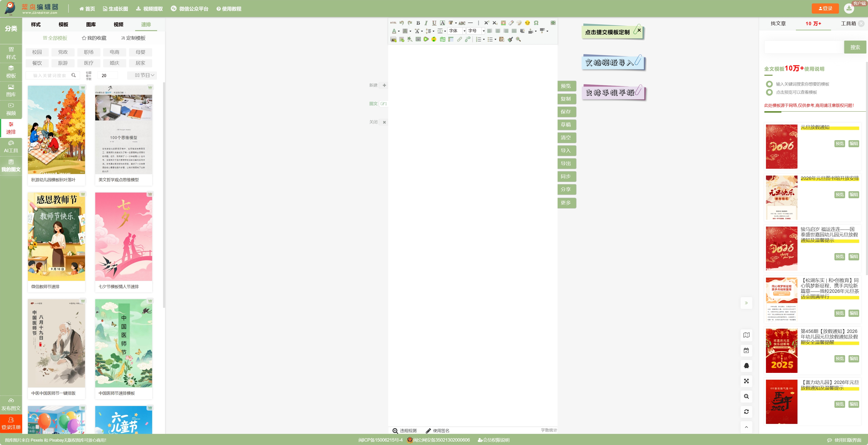The height and width of the screenshot is (445, 868).
Task: Click the insert hyperlink chain icon
Action: [460, 39]
